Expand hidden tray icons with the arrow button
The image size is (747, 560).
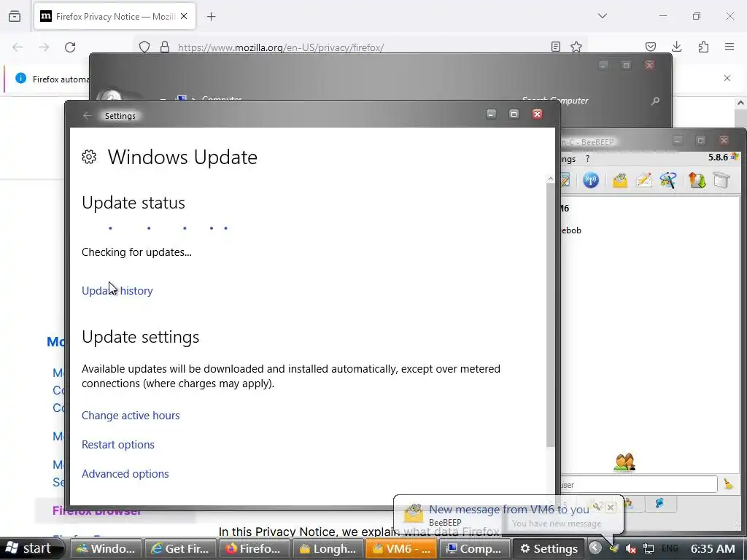pos(595,548)
